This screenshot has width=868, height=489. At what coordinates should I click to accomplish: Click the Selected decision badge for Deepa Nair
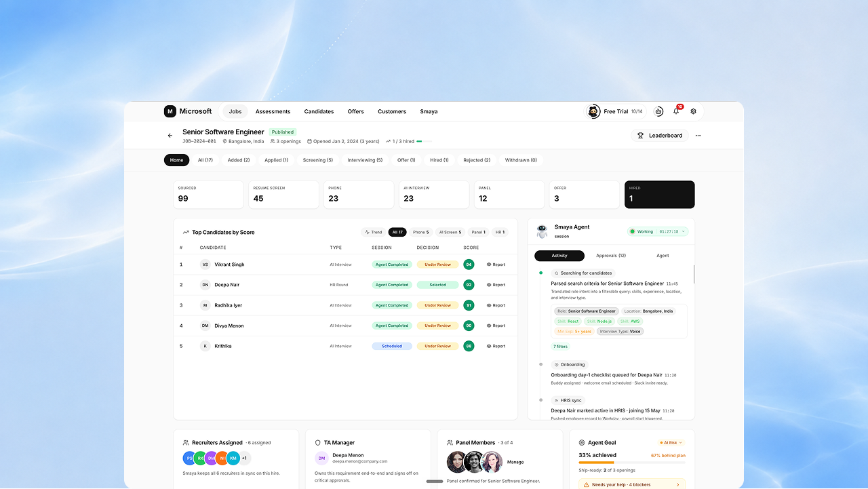(437, 285)
